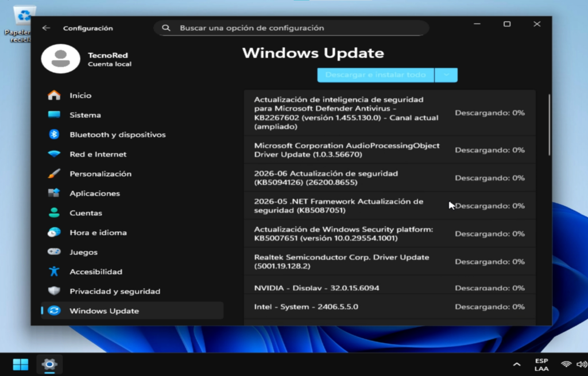Click the Hora e idioma clock icon
Image resolution: width=588 pixels, height=376 pixels.
[x=54, y=232]
